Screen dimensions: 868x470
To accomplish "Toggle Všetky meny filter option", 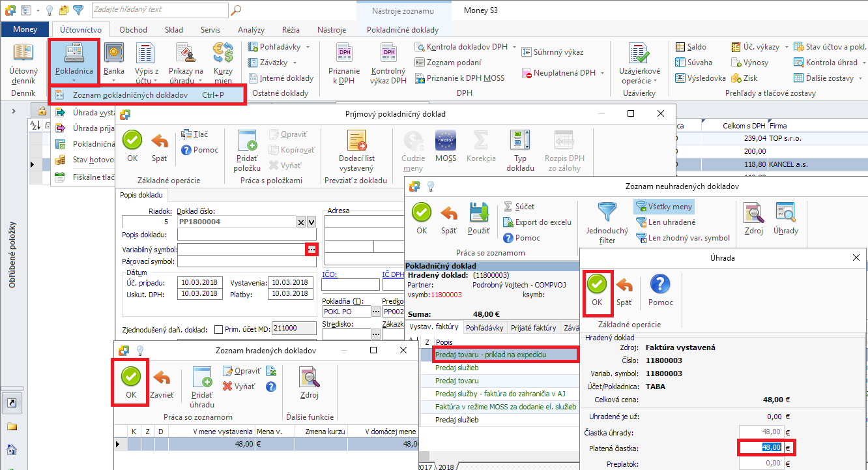I will pyautogui.click(x=664, y=207).
